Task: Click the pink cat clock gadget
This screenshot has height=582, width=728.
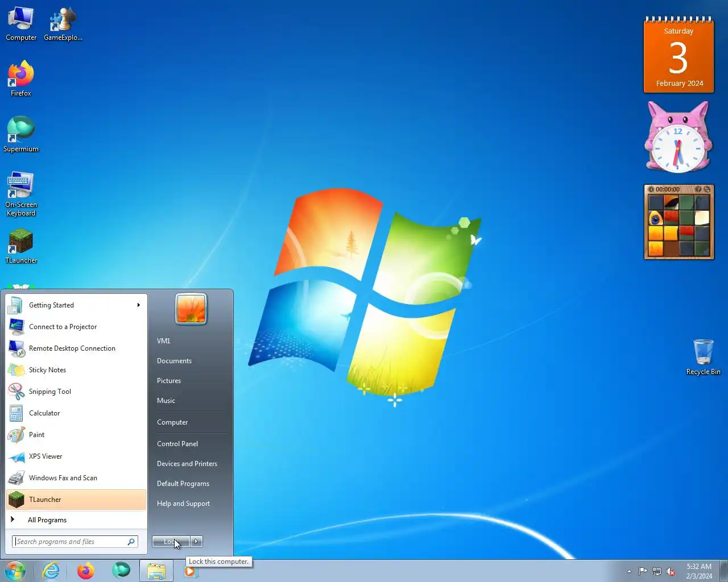Action: [678, 137]
